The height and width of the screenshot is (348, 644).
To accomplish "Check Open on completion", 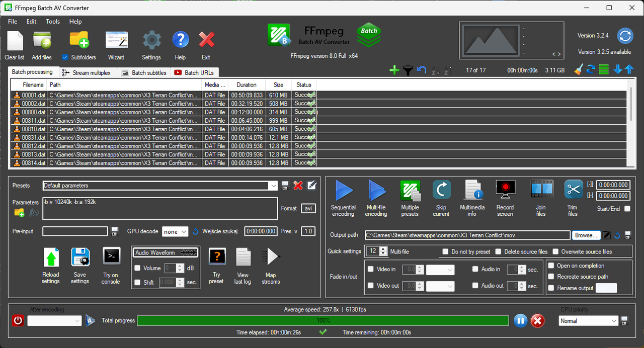I will [x=551, y=266].
